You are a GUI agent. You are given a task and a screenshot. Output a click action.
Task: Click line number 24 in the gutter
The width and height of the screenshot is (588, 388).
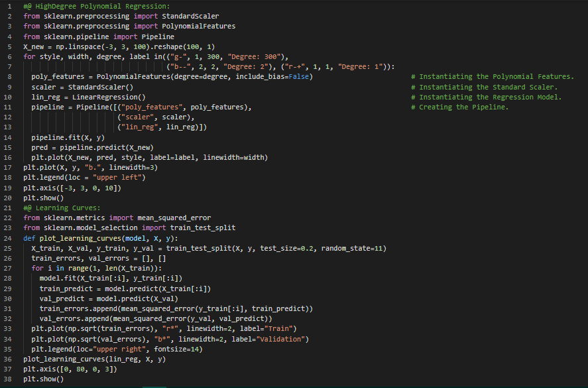pyautogui.click(x=9, y=238)
